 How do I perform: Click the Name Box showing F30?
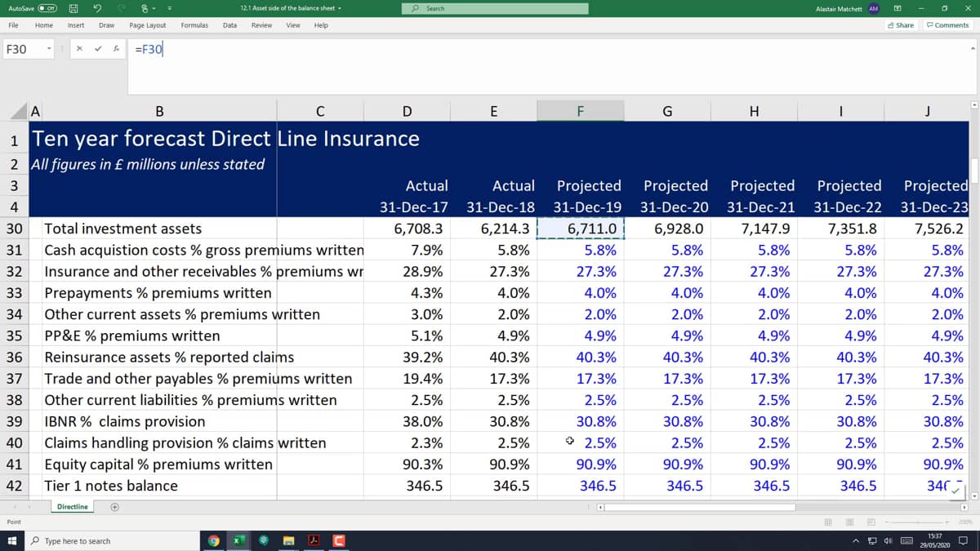[23, 49]
